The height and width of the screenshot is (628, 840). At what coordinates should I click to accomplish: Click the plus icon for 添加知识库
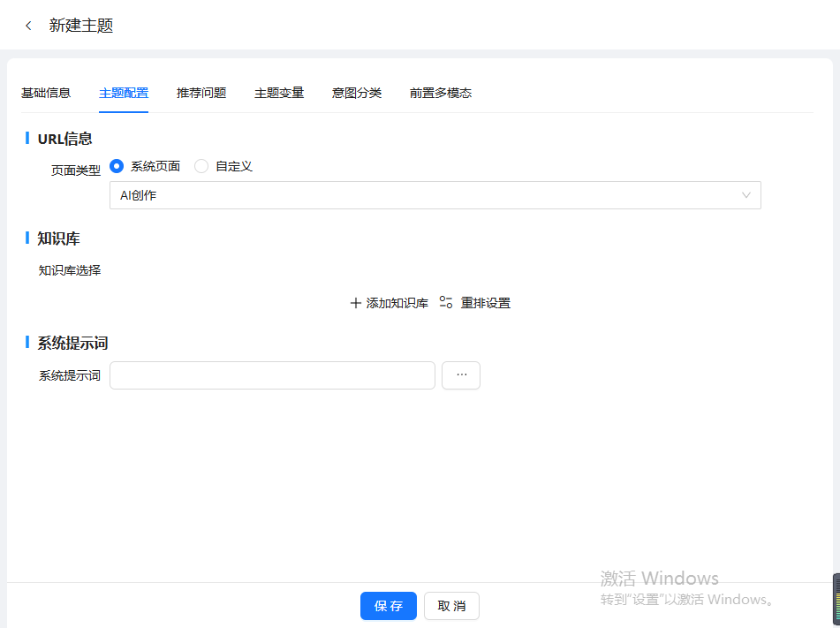[356, 303]
